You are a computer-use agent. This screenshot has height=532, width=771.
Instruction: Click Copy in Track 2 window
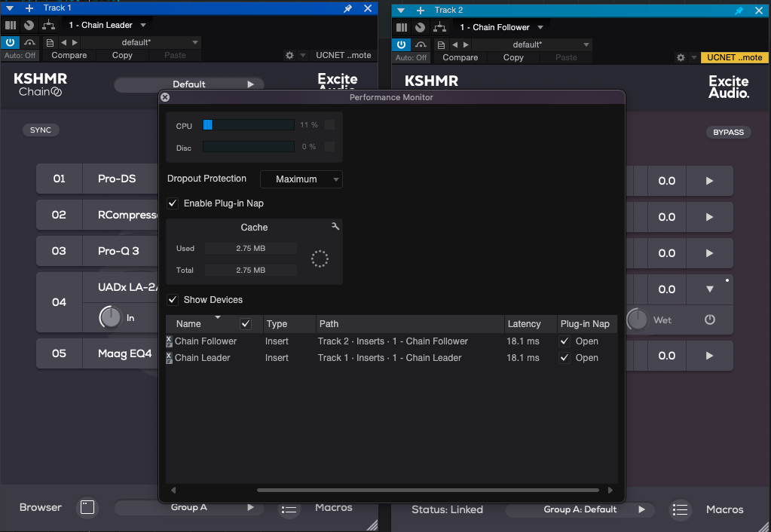(513, 57)
